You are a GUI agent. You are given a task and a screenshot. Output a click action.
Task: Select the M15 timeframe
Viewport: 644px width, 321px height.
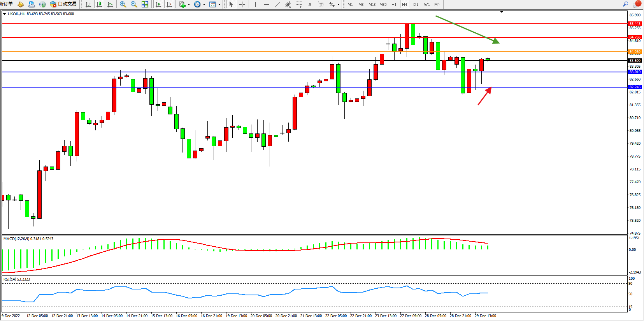click(x=372, y=4)
